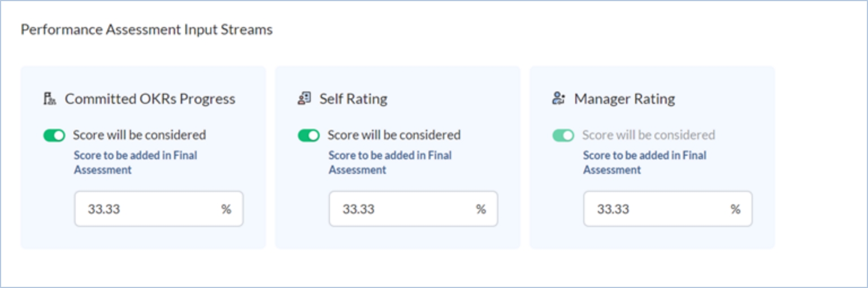This screenshot has height=288, width=868.
Task: Click the Committed OKRs Progress card title
Action: pos(150,99)
